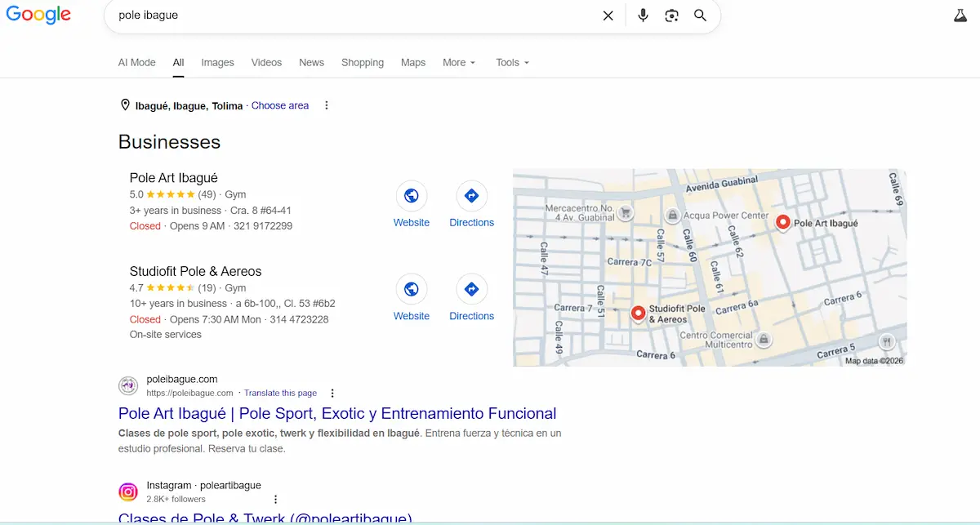
Task: Switch to Shopping tab
Action: point(363,62)
